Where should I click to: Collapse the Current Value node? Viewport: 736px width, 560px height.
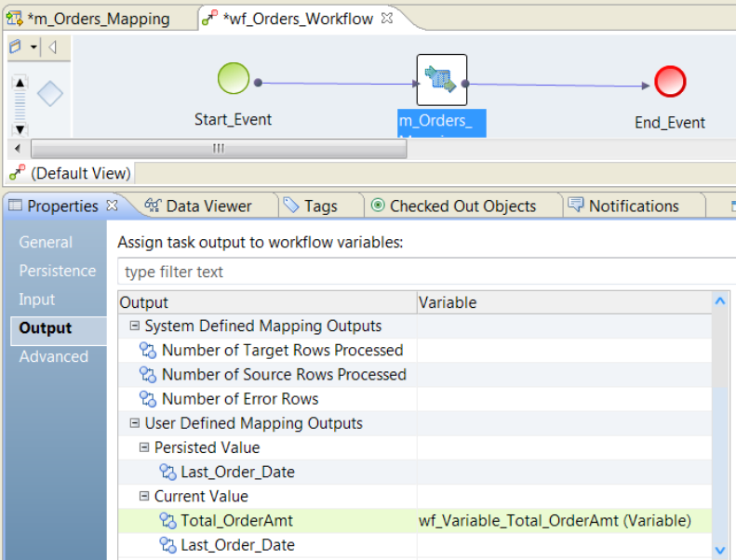pos(144,497)
